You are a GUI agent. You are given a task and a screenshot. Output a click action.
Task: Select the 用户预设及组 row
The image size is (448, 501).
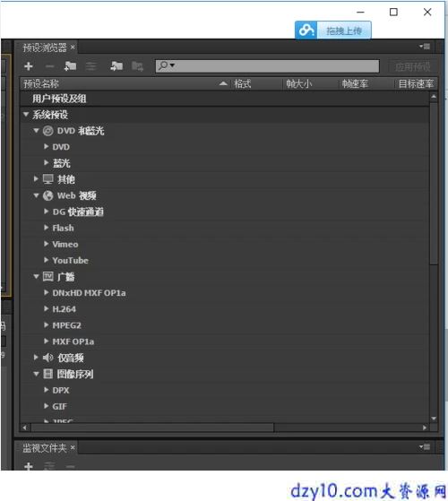tap(225, 99)
